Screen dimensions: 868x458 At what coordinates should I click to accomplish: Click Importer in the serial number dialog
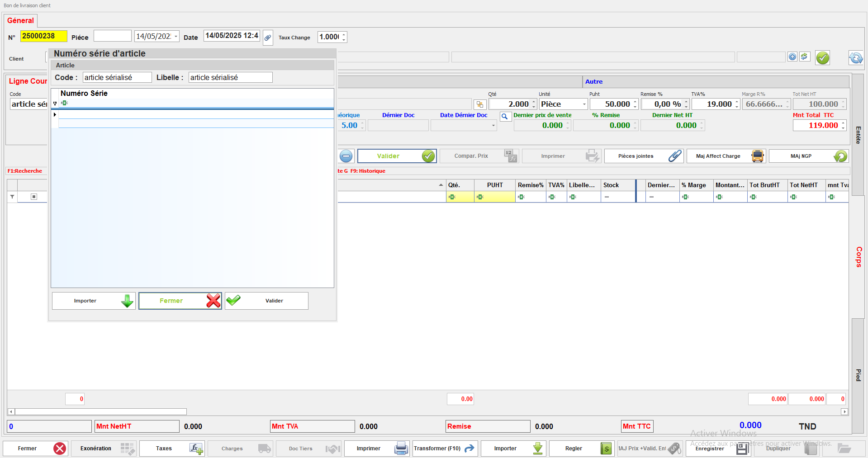tap(94, 301)
